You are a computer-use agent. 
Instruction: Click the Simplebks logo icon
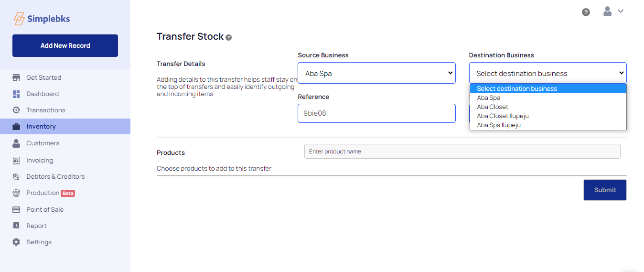(19, 19)
